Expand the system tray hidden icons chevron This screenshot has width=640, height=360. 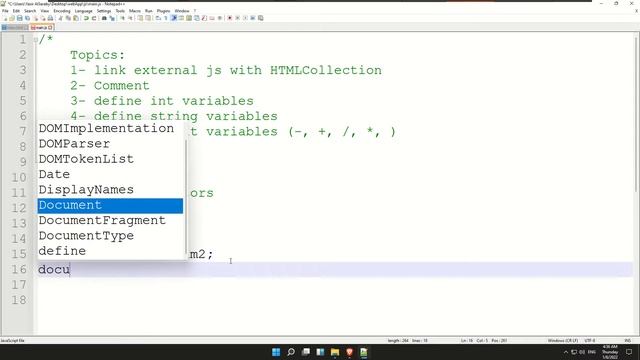(566, 352)
